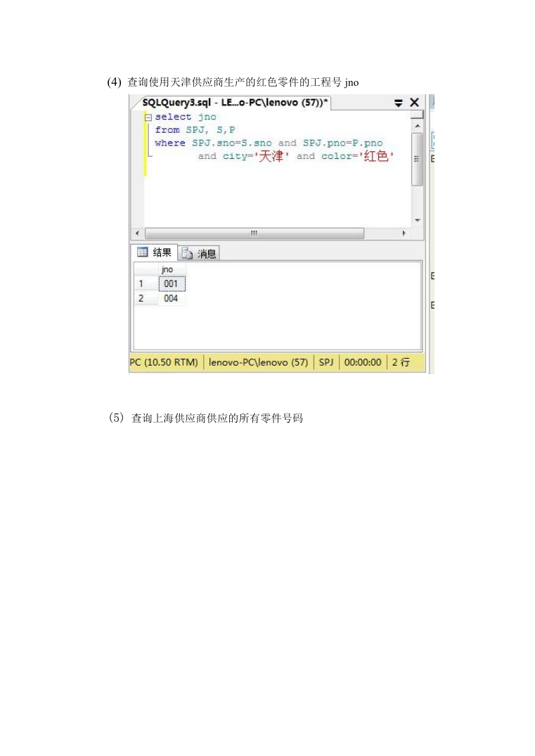
Task: Click the horizontal scrollbar right arrow
Action: coord(404,233)
